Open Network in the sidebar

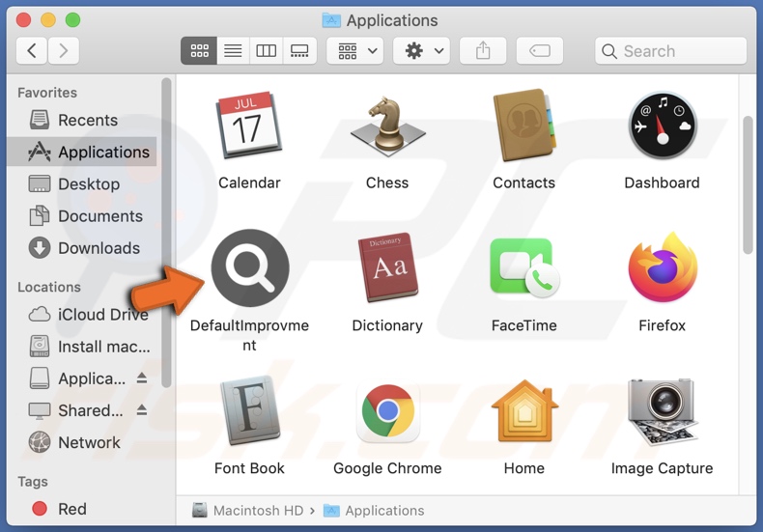82,442
